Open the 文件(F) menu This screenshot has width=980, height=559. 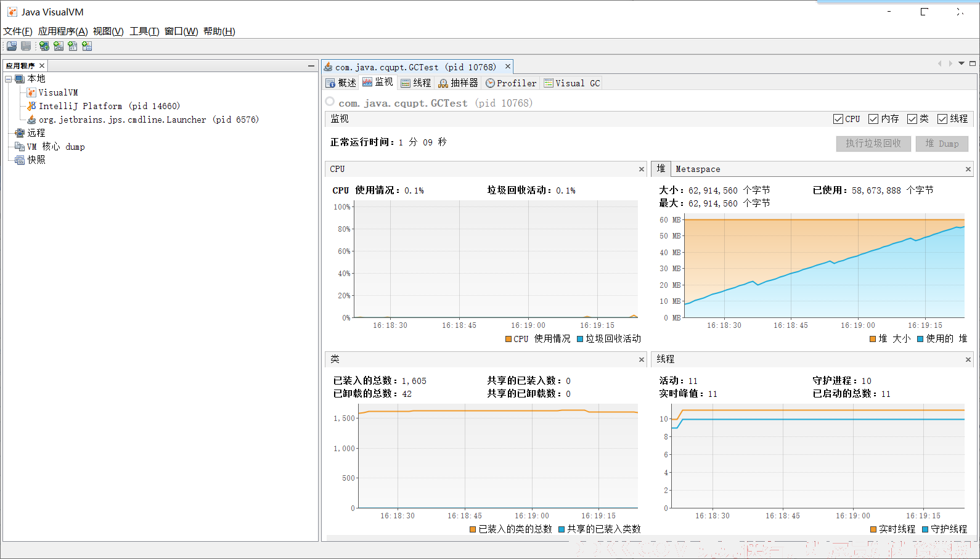pyautogui.click(x=18, y=31)
